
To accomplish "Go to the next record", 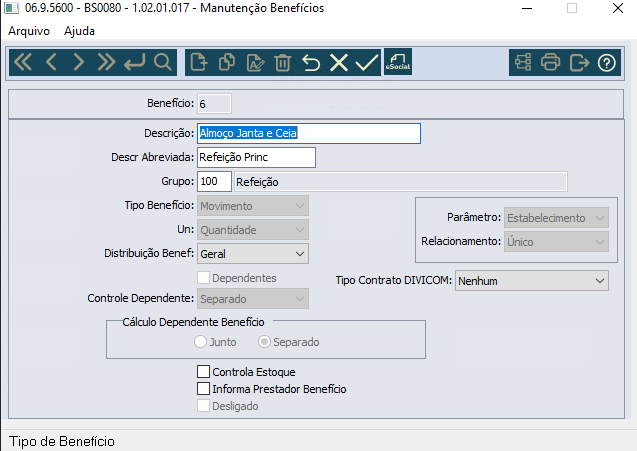I will (78, 63).
